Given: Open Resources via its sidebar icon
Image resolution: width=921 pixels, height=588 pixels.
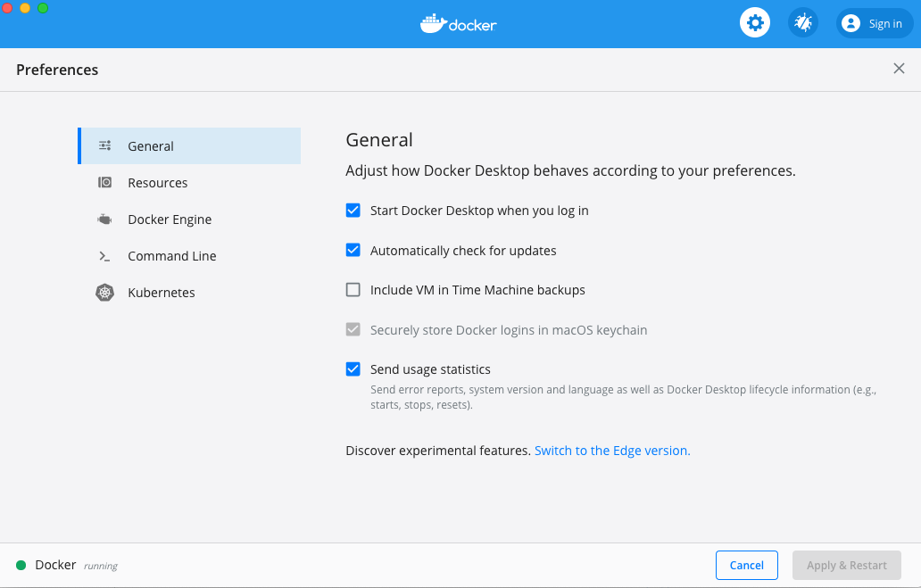Looking at the screenshot, I should (x=105, y=182).
